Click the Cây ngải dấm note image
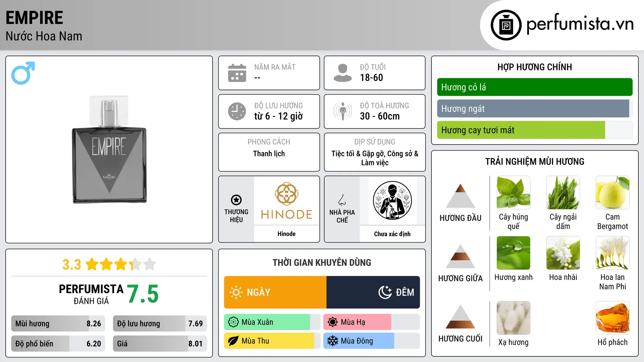The height and width of the screenshot is (362, 644). [563, 193]
